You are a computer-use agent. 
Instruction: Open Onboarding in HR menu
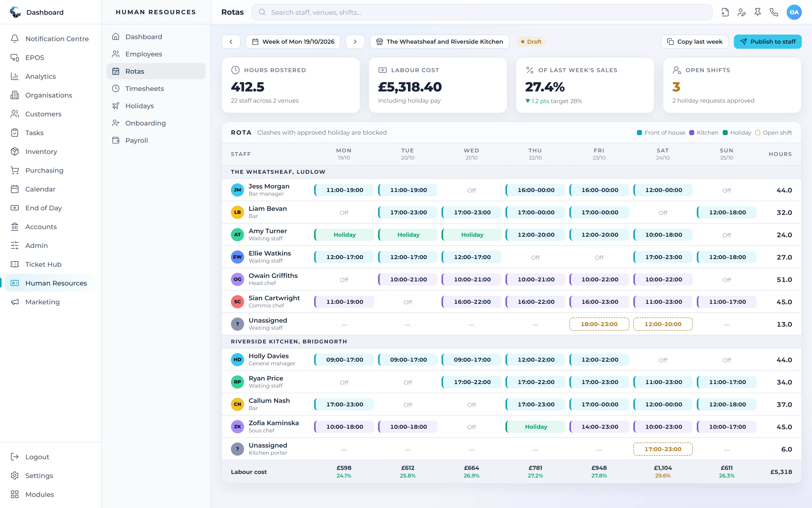[156, 123]
